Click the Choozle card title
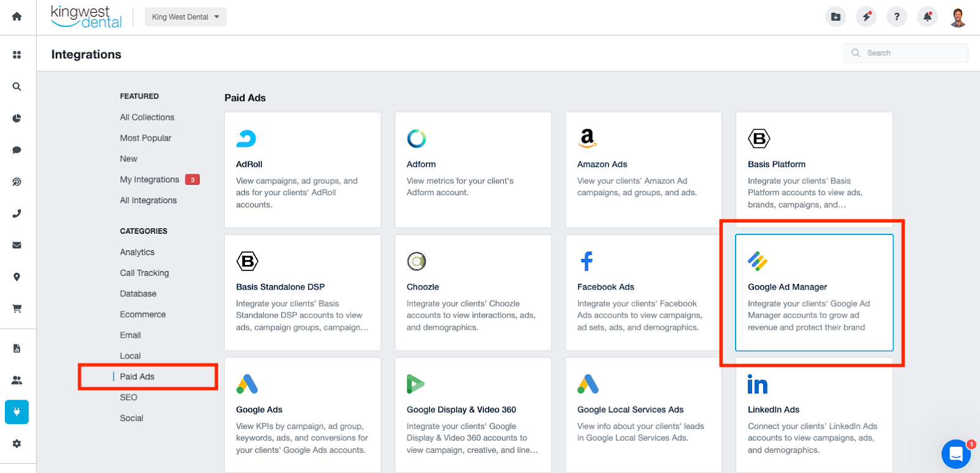980x473 pixels. tap(423, 287)
